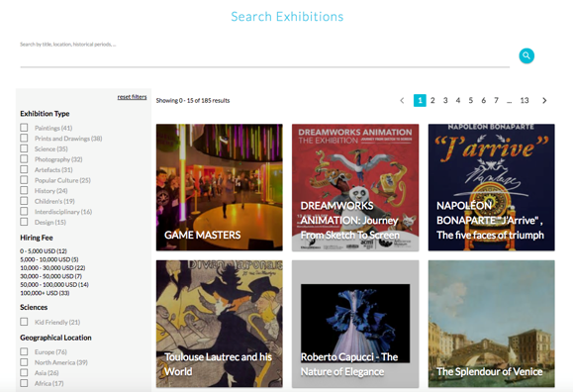Filter hiring fee 10,000 - 30,000 USD
The image size is (573, 392).
click(52, 267)
